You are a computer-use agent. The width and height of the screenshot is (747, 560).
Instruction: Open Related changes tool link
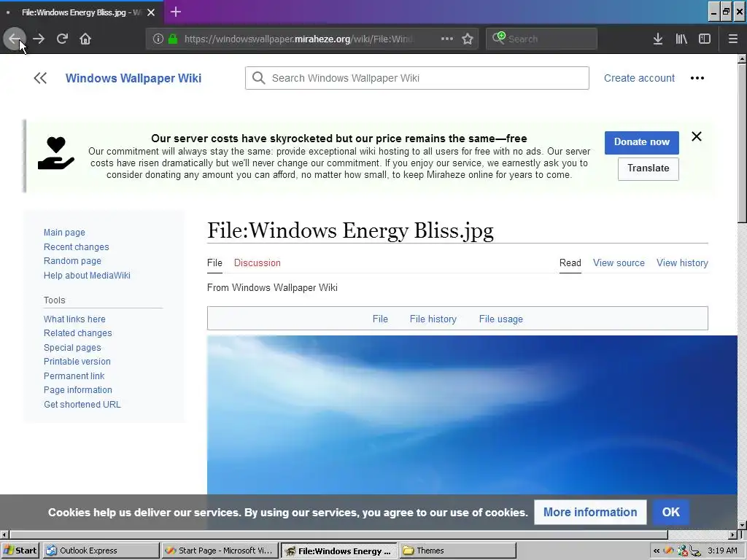[77, 332]
